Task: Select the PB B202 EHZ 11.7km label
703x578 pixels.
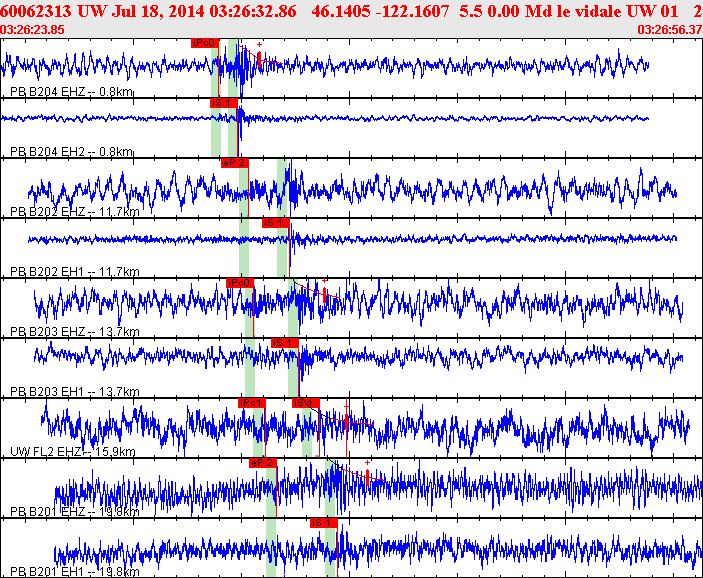Action: (74, 212)
